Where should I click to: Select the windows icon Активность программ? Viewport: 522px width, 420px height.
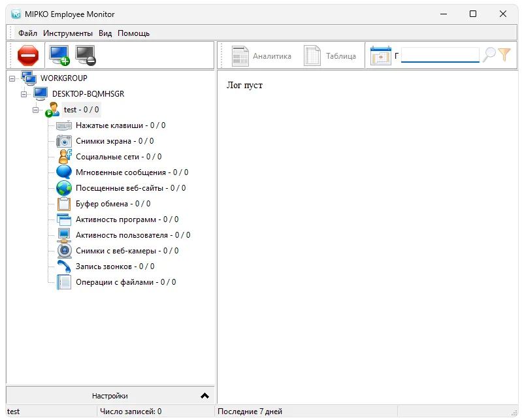(x=64, y=219)
